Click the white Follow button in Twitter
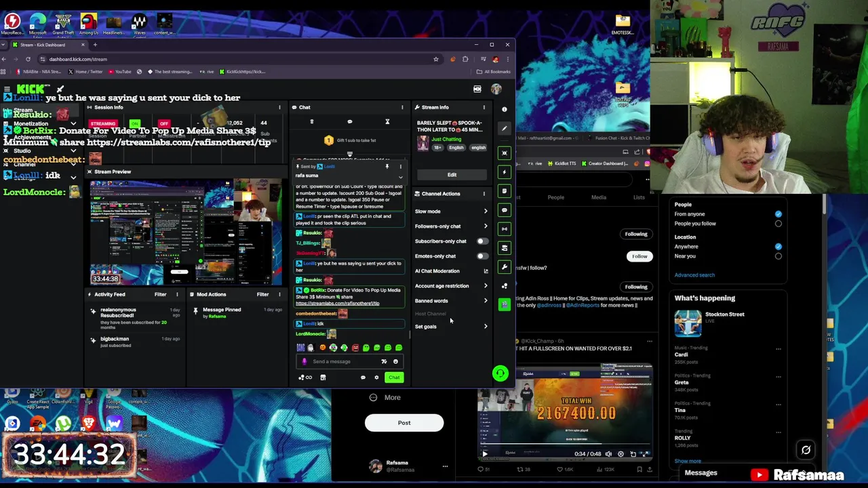868x488 pixels. click(x=639, y=256)
